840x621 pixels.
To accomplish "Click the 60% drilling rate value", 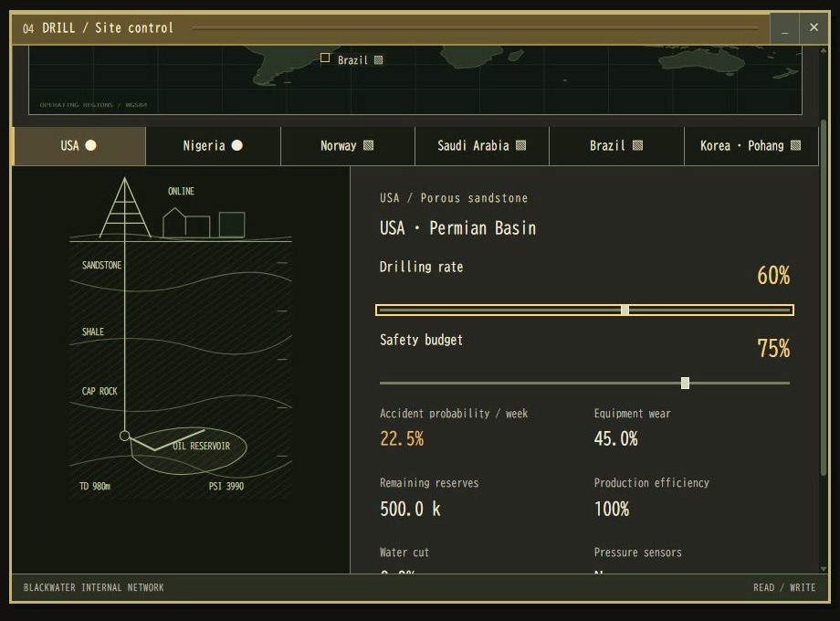I will click(773, 276).
